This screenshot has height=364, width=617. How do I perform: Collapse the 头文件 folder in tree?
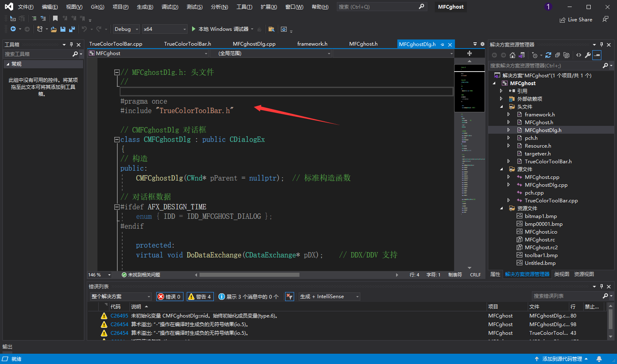point(501,107)
